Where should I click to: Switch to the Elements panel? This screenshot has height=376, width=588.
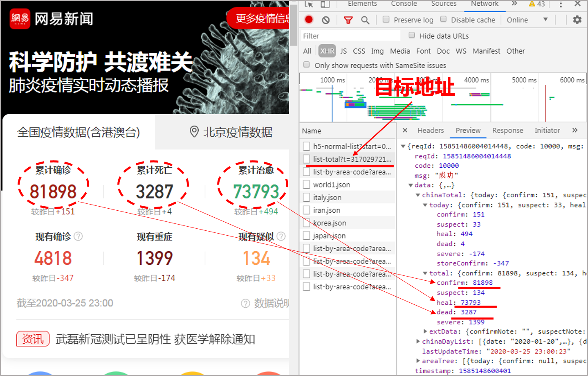362,4
